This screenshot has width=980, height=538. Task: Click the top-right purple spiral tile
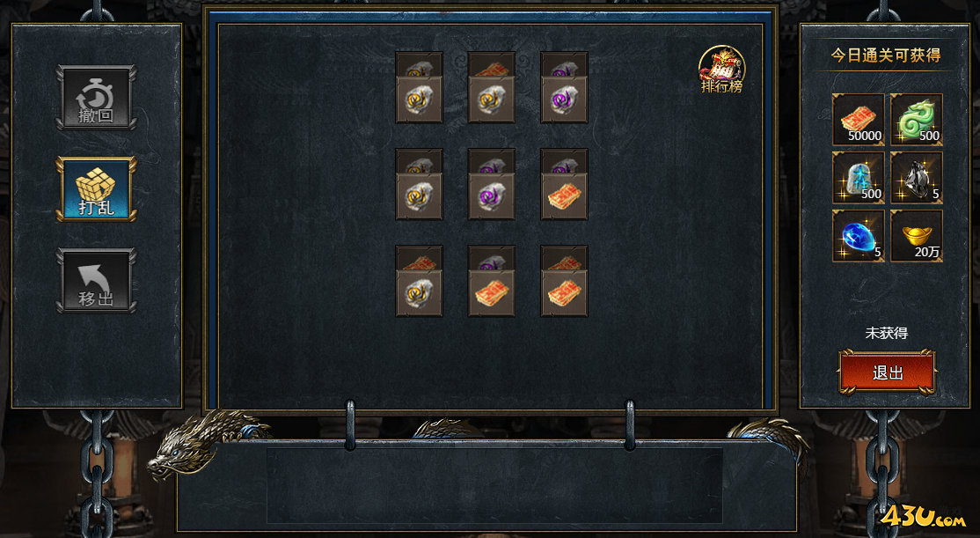[x=564, y=99]
